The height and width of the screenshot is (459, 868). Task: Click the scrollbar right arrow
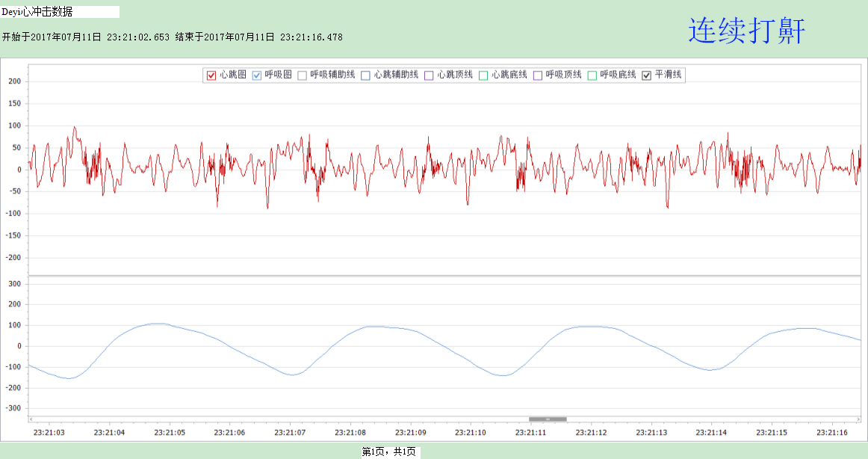coord(857,419)
